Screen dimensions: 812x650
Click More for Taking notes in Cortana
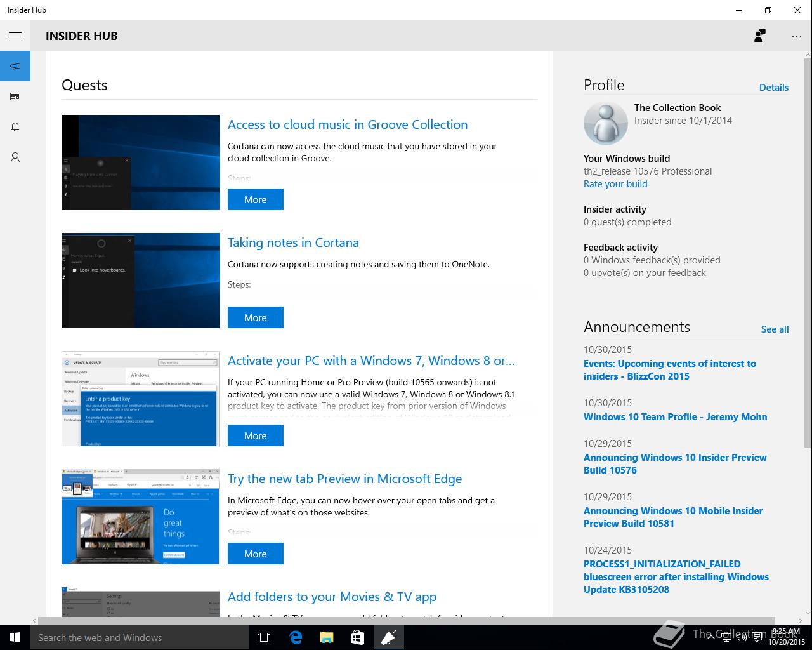pyautogui.click(x=256, y=317)
